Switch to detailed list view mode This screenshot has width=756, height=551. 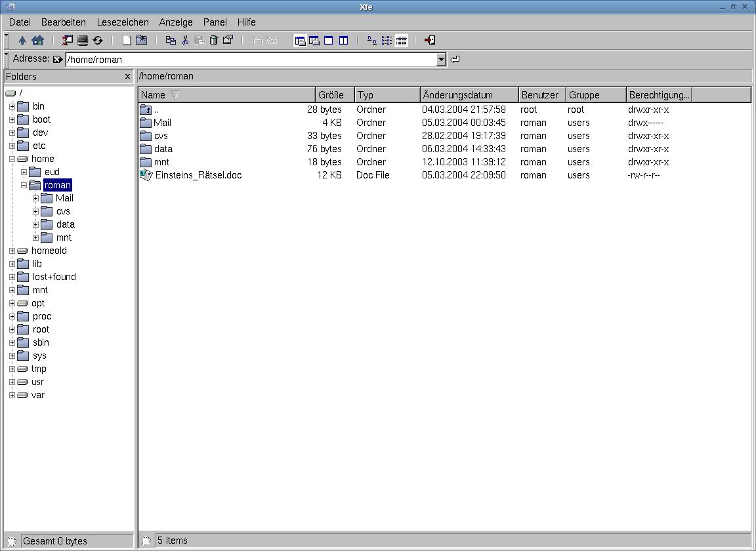[402, 41]
